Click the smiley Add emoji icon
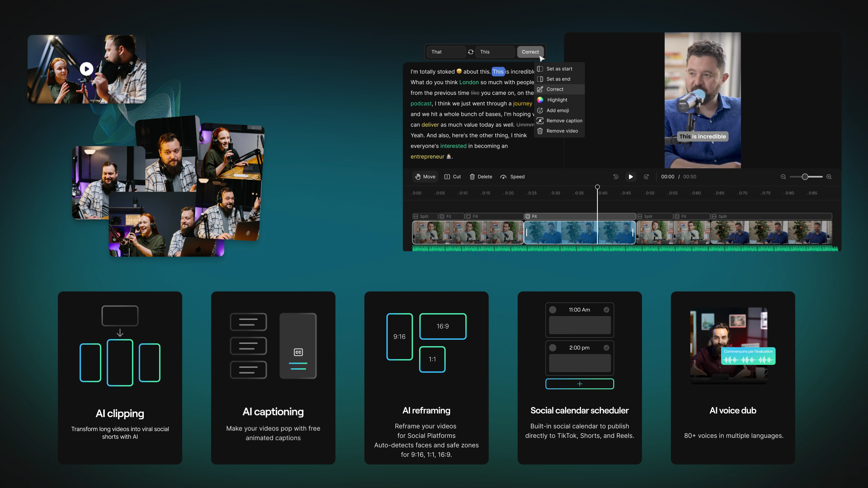 pyautogui.click(x=540, y=110)
